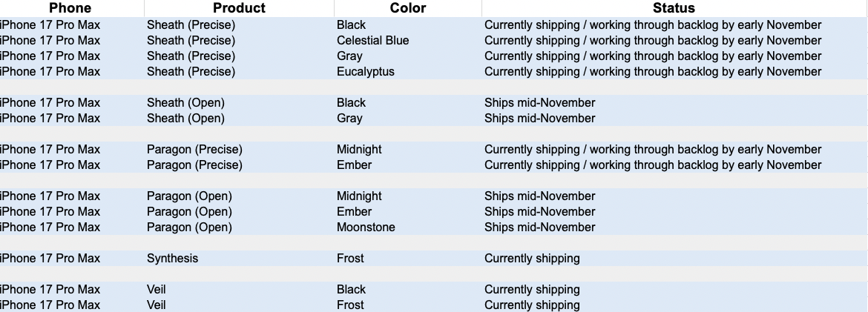Select the Black cell in the Veil row

click(x=351, y=289)
